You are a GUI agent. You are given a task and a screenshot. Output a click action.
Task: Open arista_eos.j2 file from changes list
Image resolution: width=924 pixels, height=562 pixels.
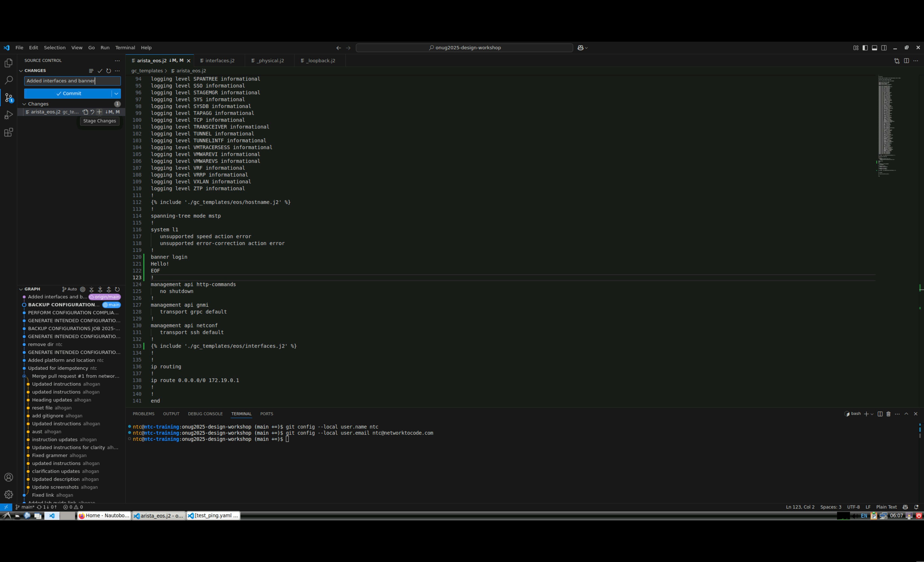coord(45,112)
